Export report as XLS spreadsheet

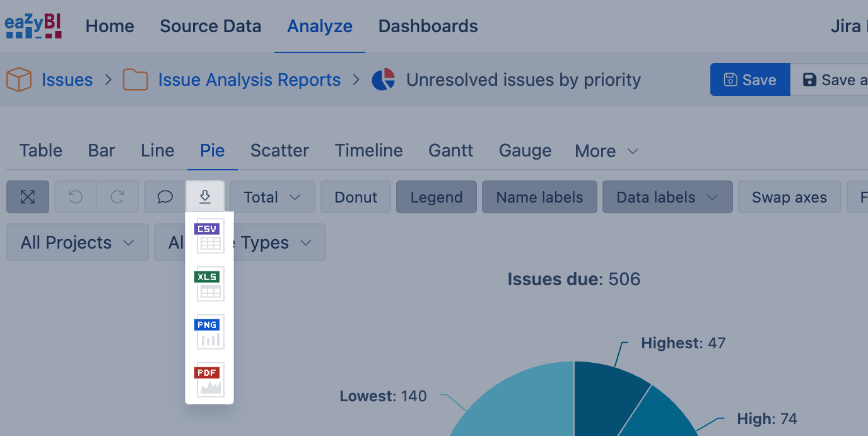point(209,284)
